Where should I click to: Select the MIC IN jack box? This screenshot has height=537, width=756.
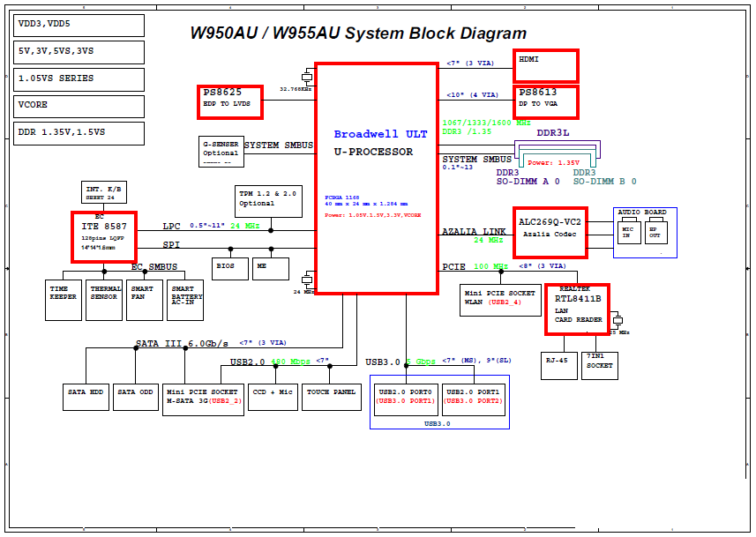[629, 232]
